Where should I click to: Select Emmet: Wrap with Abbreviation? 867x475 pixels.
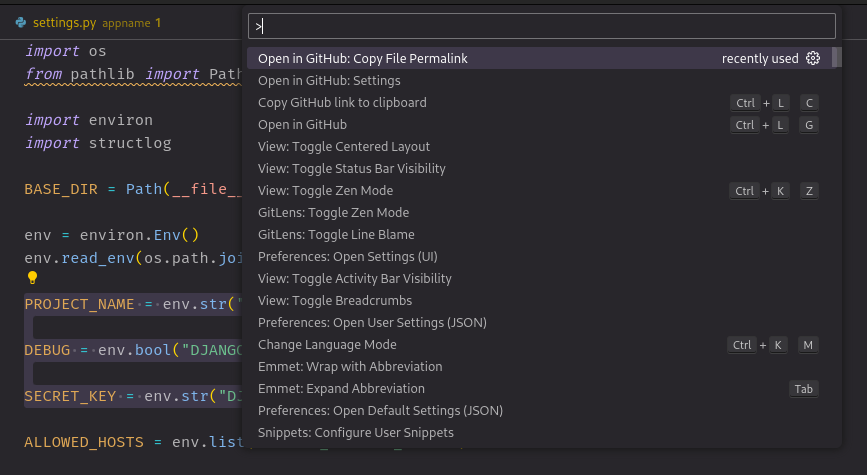pos(539,367)
